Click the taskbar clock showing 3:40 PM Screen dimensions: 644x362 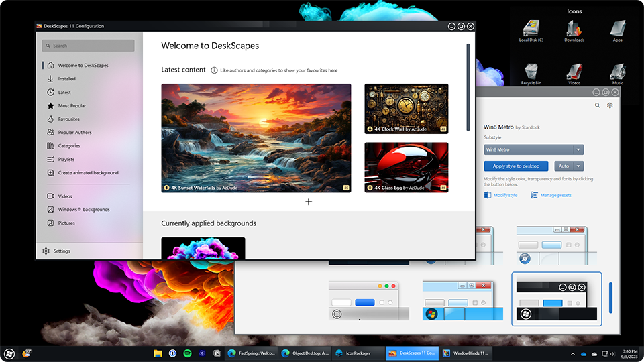630,354
